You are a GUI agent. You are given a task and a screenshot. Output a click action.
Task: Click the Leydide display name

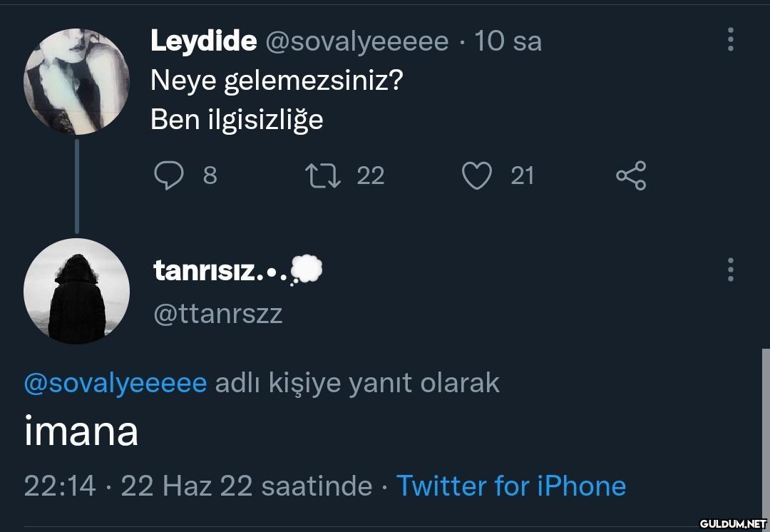coord(203,41)
